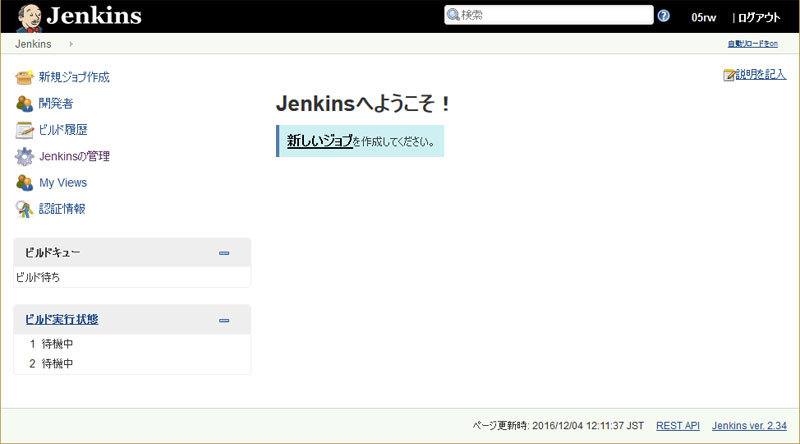The width and height of the screenshot is (800, 444).
Task: Open the REST API footer link
Action: [x=678, y=426]
